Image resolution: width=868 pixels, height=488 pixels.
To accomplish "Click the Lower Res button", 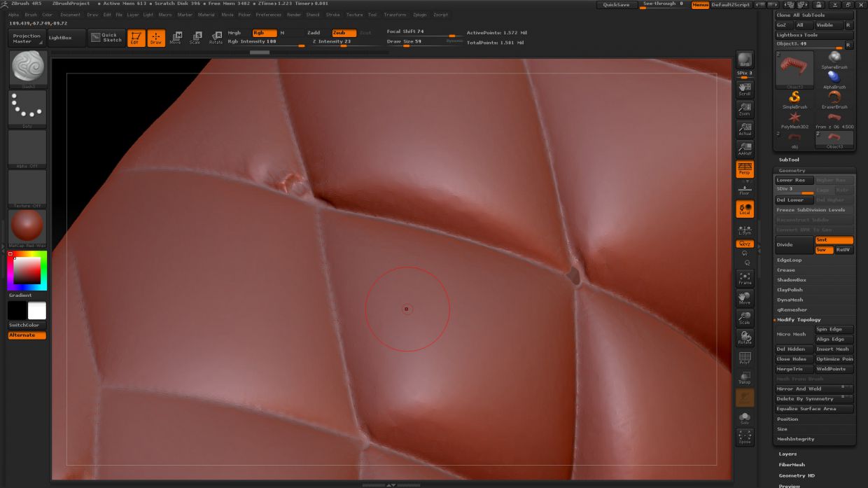I will point(794,180).
